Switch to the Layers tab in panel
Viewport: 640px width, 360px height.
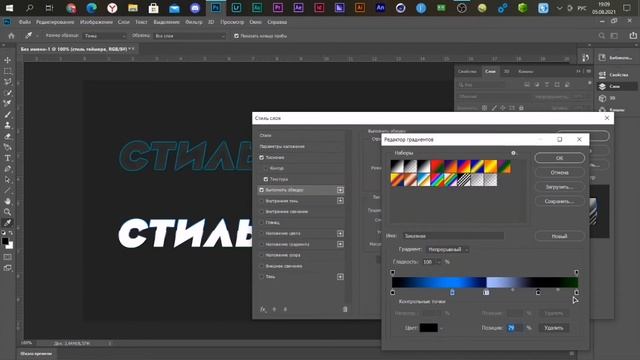(490, 71)
